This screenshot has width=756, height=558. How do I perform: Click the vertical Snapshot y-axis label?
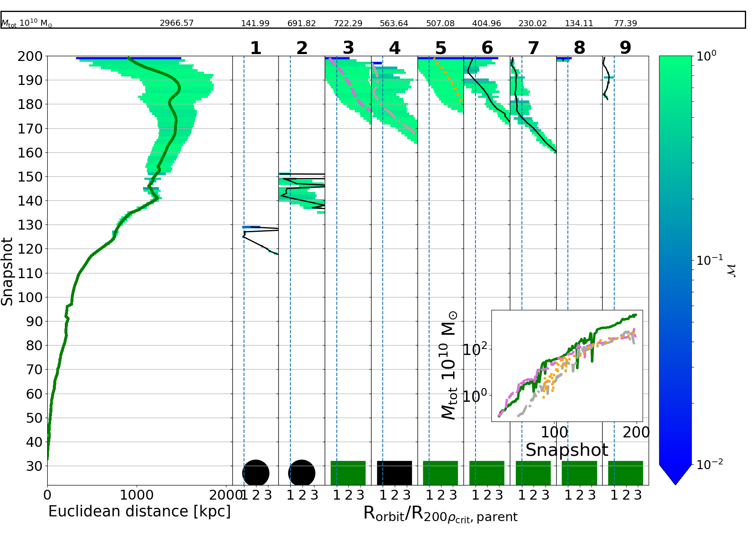pyautogui.click(x=7, y=271)
